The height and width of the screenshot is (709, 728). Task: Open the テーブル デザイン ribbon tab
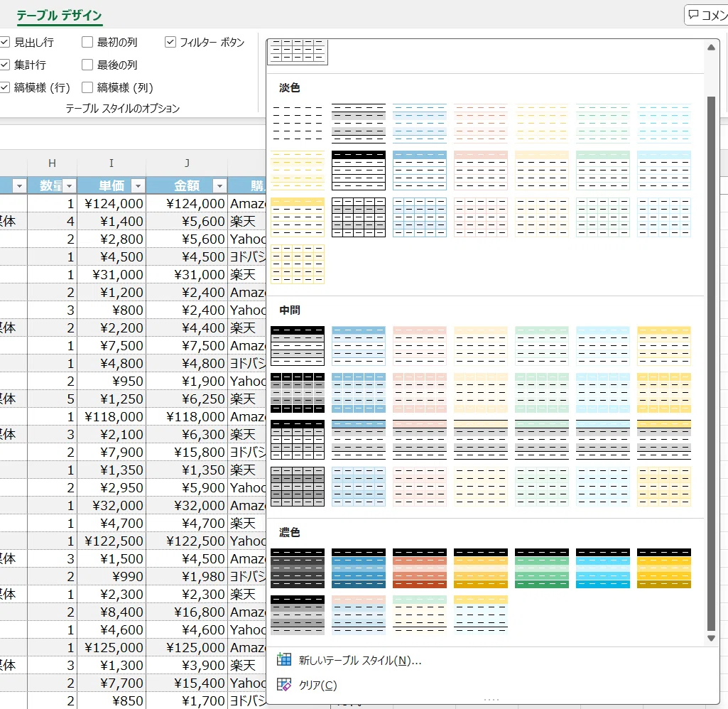(x=59, y=16)
